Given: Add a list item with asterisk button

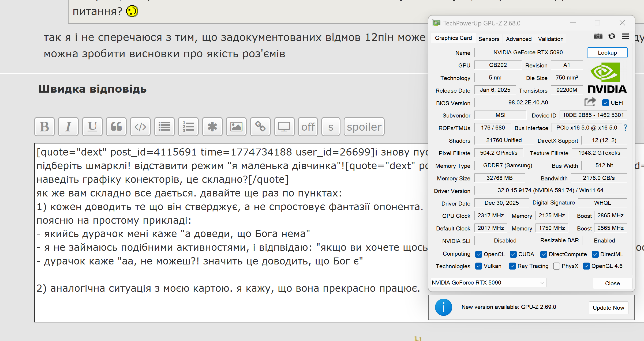Looking at the screenshot, I should [x=212, y=127].
